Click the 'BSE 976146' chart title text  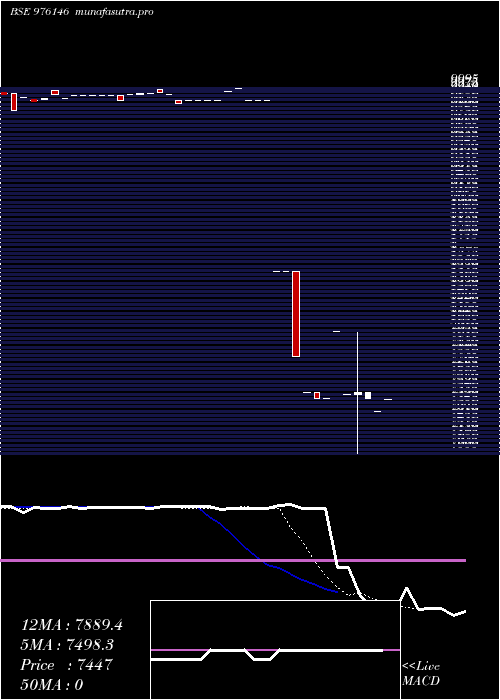point(40,12)
